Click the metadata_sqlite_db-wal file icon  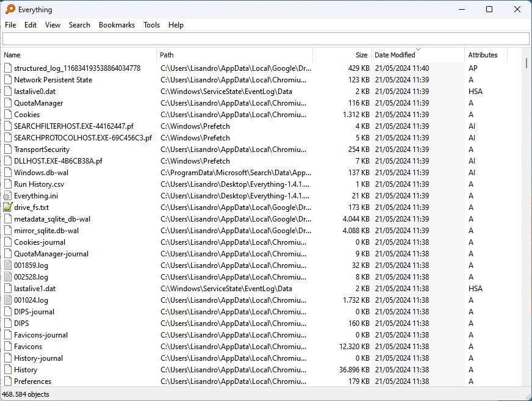click(8, 219)
